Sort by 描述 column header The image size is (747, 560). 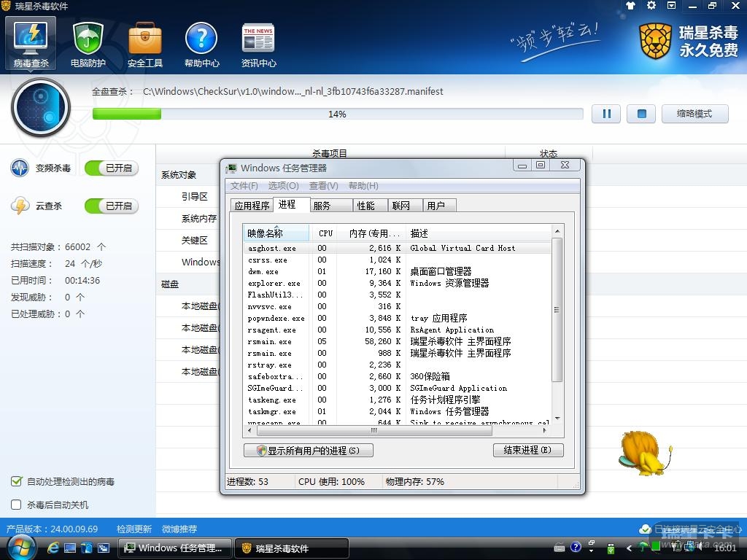[479, 233]
